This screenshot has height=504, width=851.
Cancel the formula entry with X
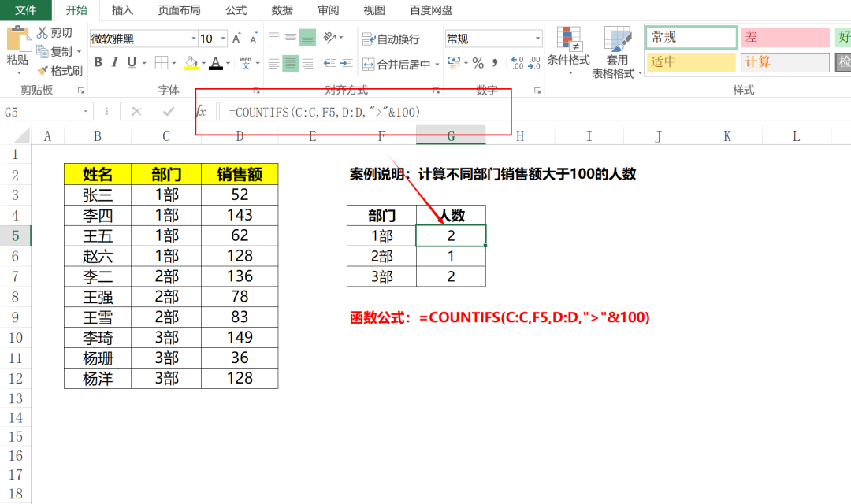tap(136, 112)
